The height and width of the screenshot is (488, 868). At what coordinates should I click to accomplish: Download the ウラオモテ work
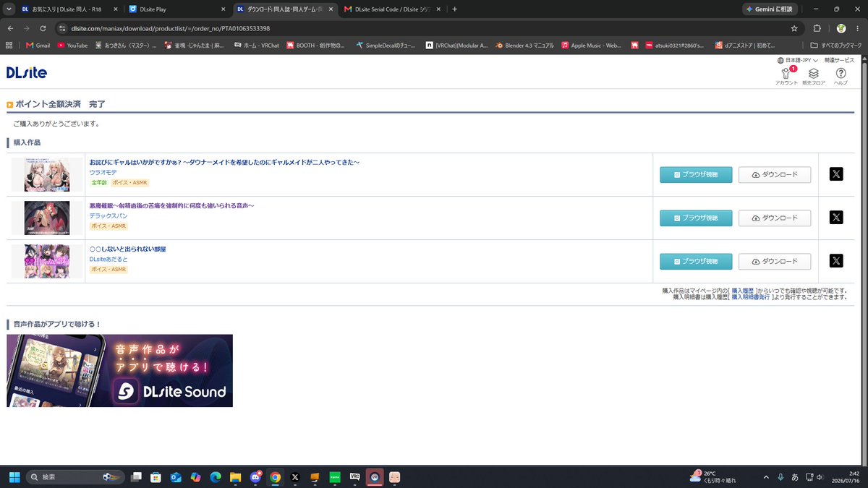point(775,175)
